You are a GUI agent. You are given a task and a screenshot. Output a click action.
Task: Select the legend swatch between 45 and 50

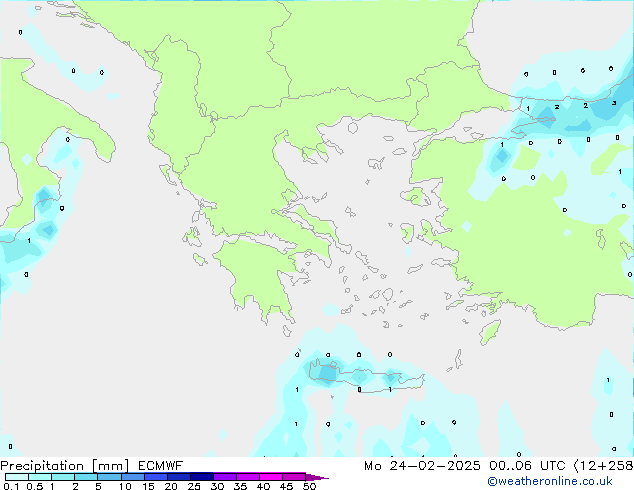294,477
